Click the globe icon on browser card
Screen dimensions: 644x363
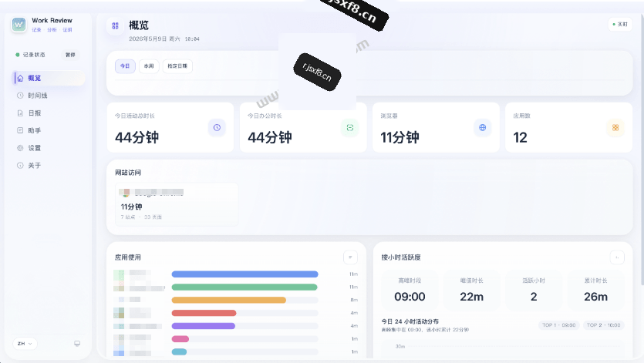[483, 128]
